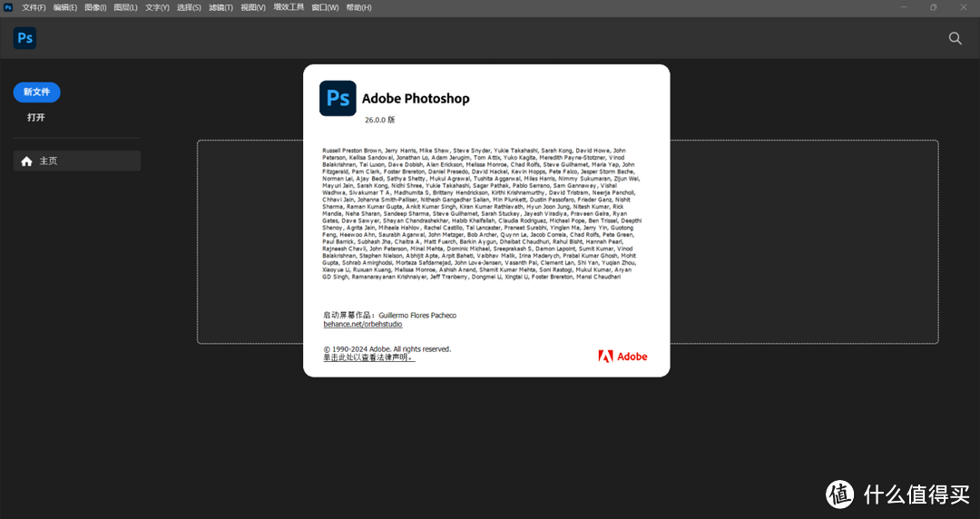Open the 文字(Y) menu

[157, 7]
